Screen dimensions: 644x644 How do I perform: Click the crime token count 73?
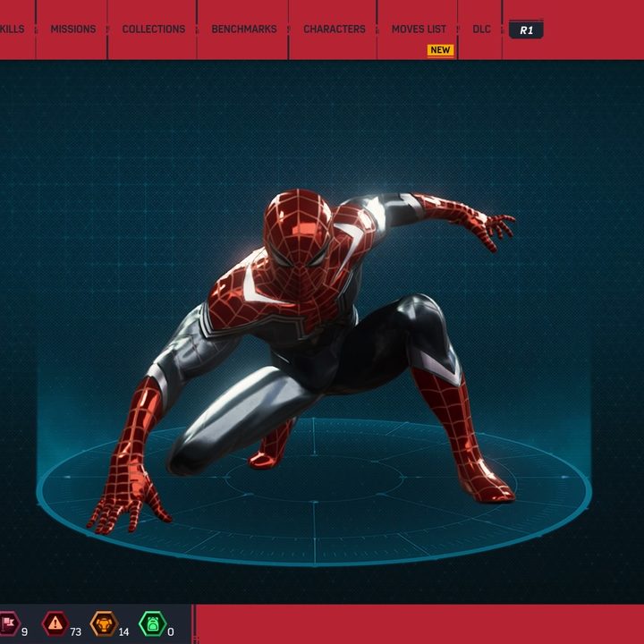[75, 631]
